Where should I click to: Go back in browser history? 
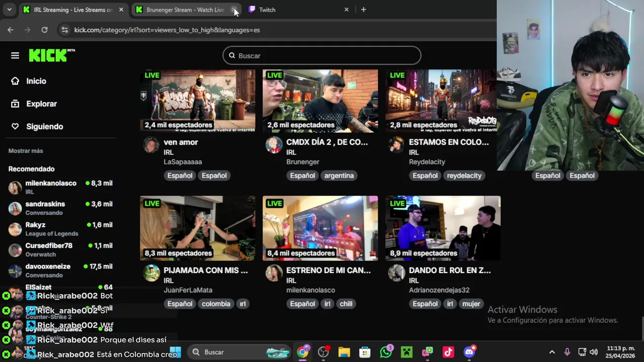point(11,30)
